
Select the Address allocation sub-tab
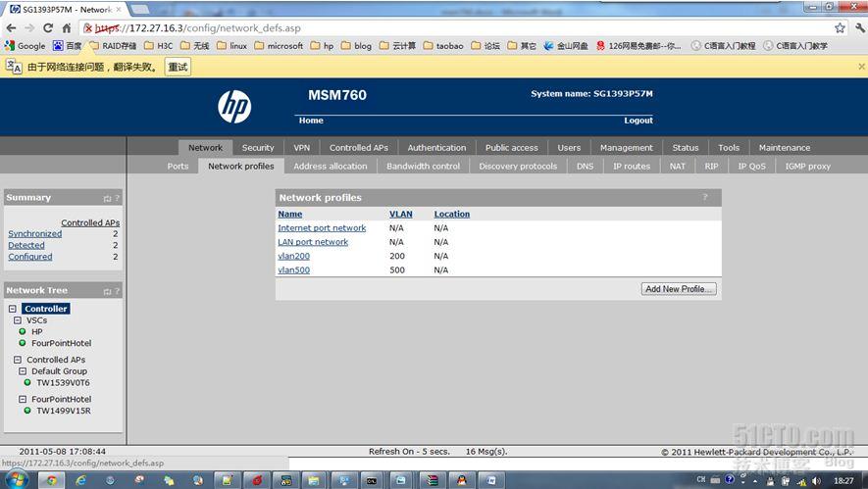(x=331, y=166)
